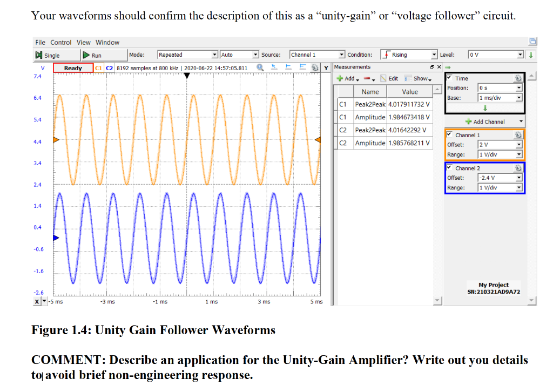The width and height of the screenshot is (553, 392).
Task: Open Channel 1 gear settings
Action: click(x=518, y=135)
